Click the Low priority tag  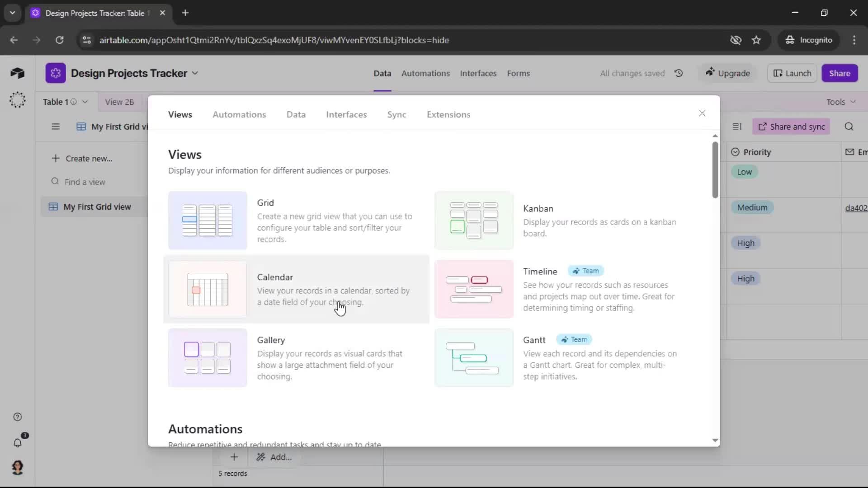tap(745, 172)
